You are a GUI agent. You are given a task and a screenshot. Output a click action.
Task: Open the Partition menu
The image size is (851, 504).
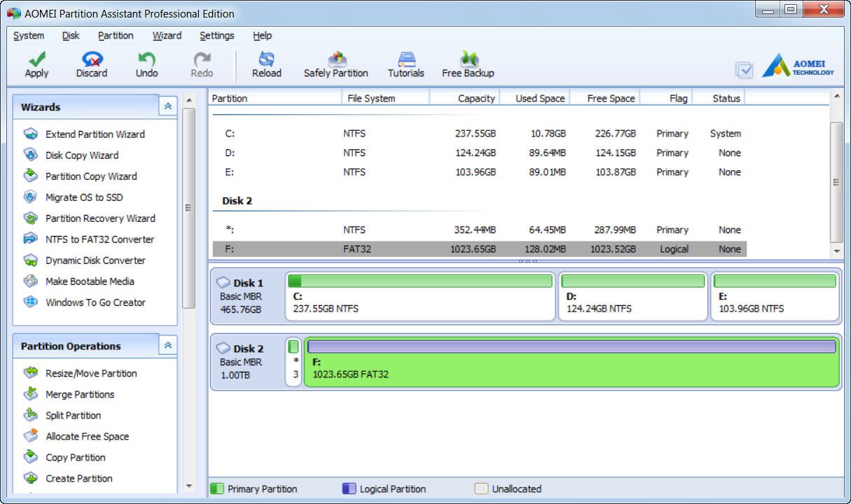[116, 36]
